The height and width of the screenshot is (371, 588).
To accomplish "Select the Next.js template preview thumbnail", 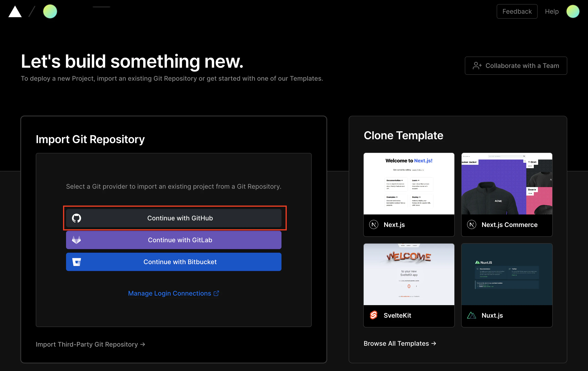I will click(409, 184).
